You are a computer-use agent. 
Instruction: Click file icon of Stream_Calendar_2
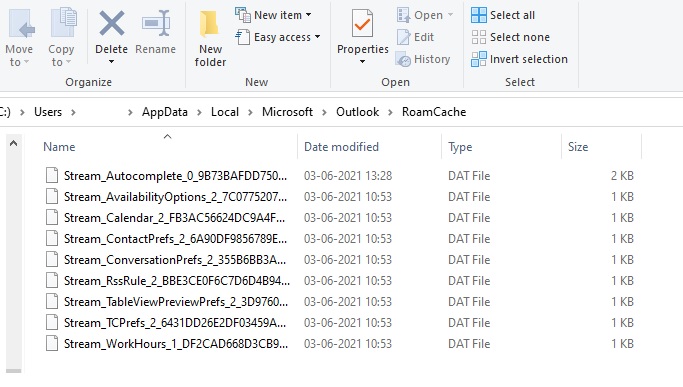coord(52,217)
